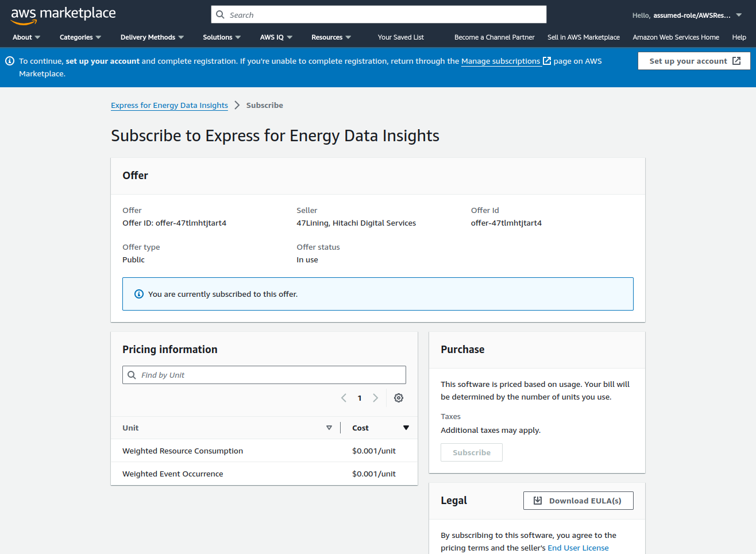Focus the marketplace search field
This screenshot has height=554, width=756.
(379, 15)
